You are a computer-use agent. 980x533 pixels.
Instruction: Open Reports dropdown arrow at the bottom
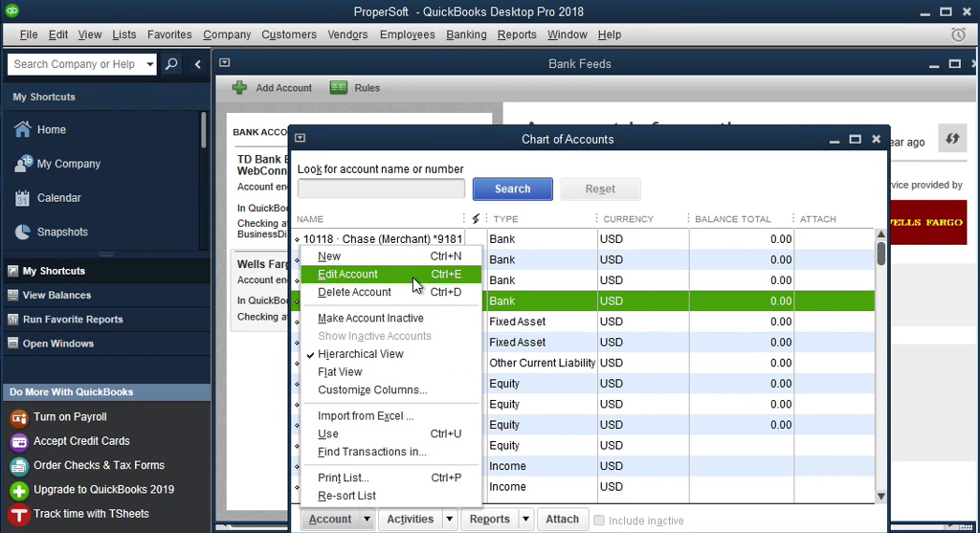tap(525, 520)
